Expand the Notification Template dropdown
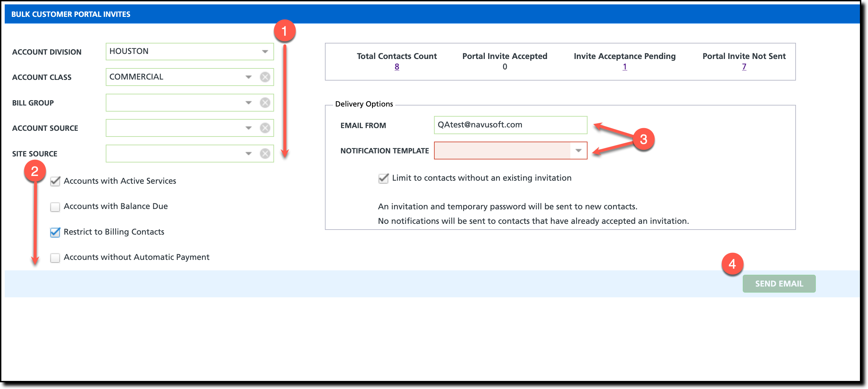This screenshot has width=868, height=389. click(x=578, y=150)
